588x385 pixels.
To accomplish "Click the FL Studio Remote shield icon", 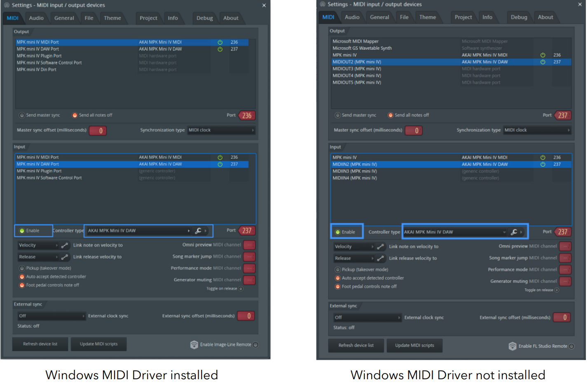I will 512,346.
